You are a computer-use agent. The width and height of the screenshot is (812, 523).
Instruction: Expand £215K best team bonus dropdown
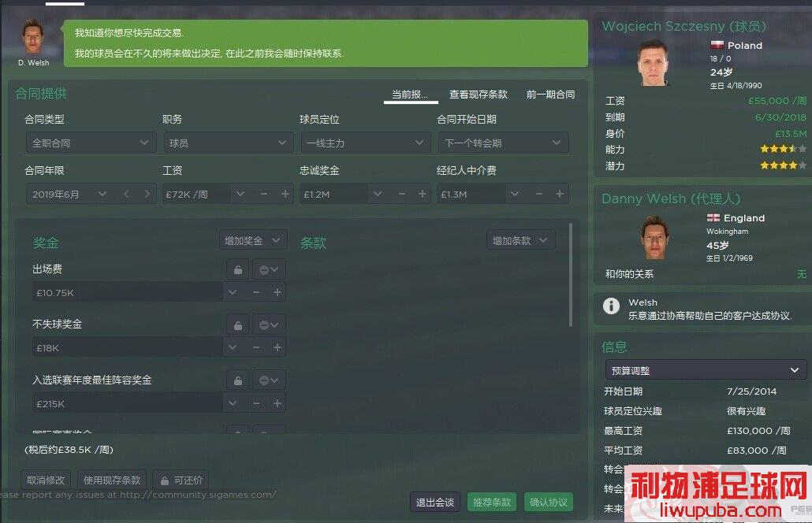click(233, 403)
